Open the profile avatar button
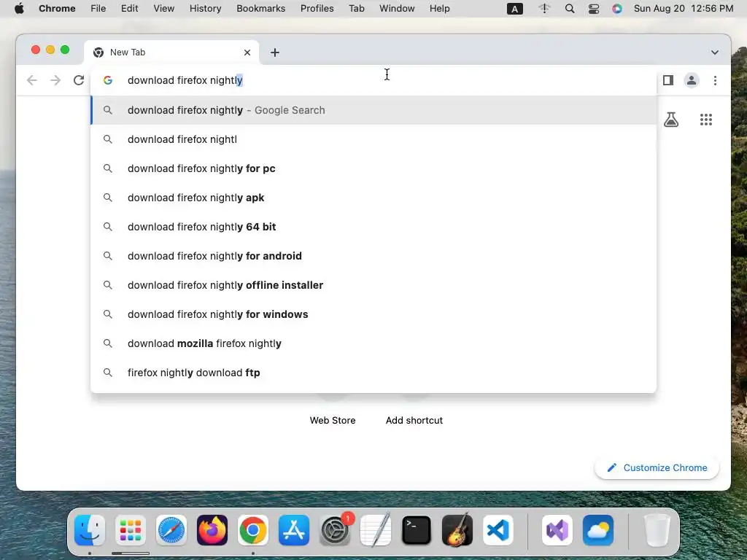This screenshot has width=747, height=560. [x=692, y=80]
